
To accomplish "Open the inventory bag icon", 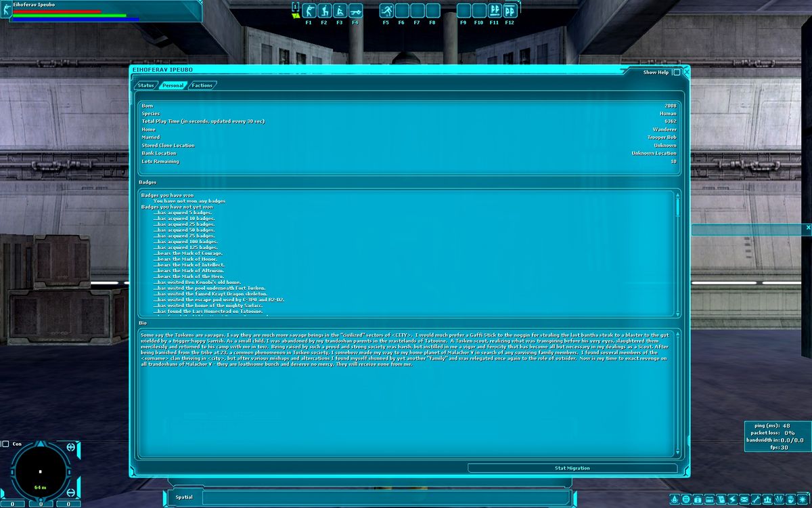I will [698, 499].
